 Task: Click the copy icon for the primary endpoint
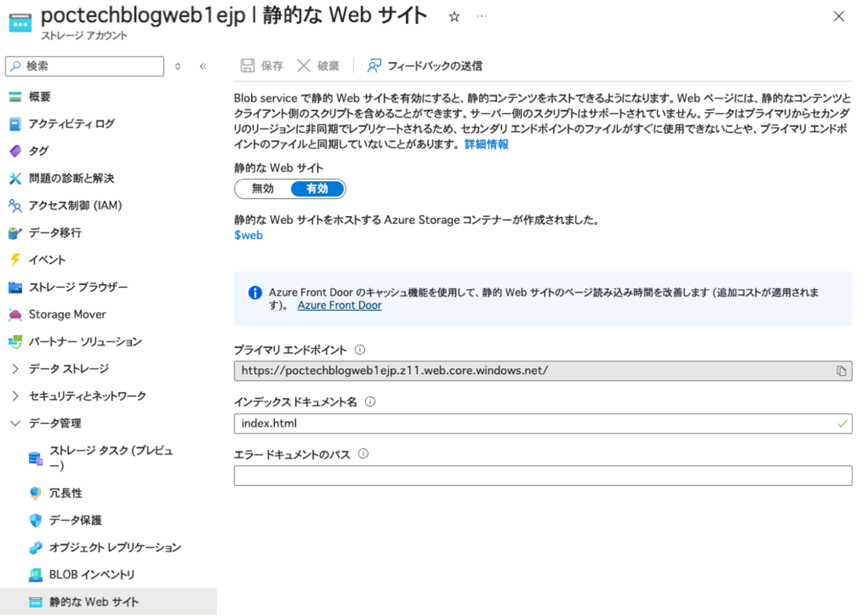click(x=841, y=371)
